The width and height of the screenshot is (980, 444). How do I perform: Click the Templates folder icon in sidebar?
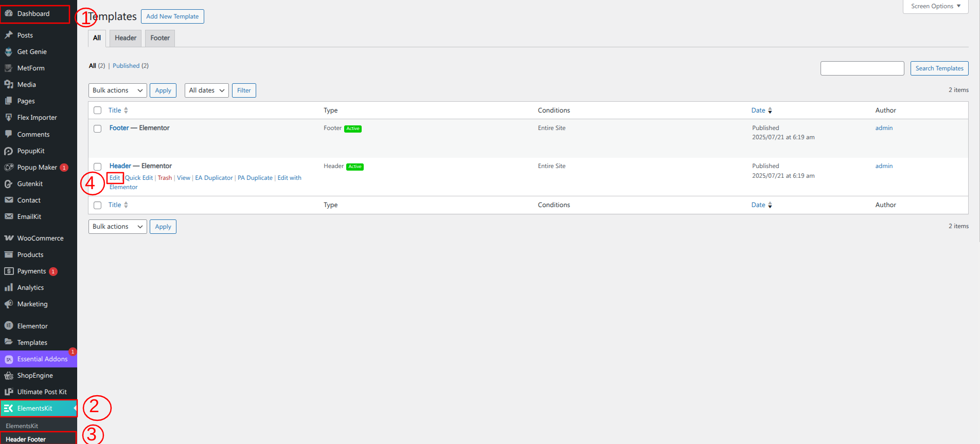(x=9, y=342)
